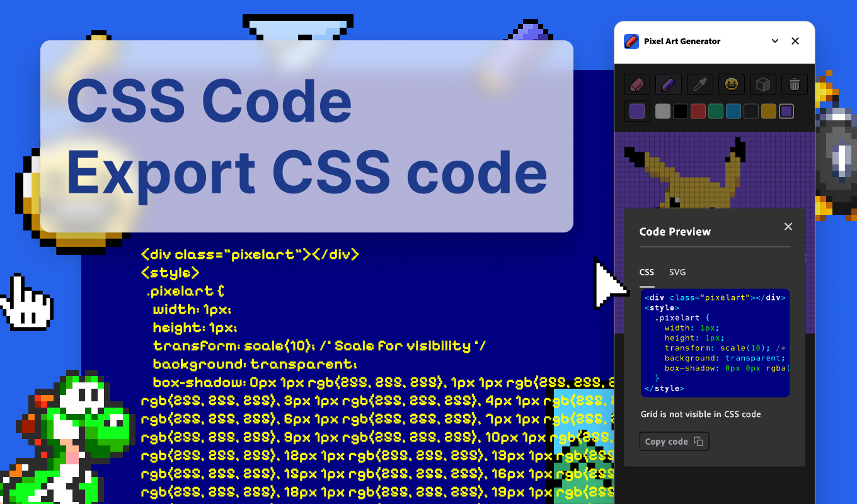Click the Pixel Art Generator logo icon

click(x=631, y=42)
